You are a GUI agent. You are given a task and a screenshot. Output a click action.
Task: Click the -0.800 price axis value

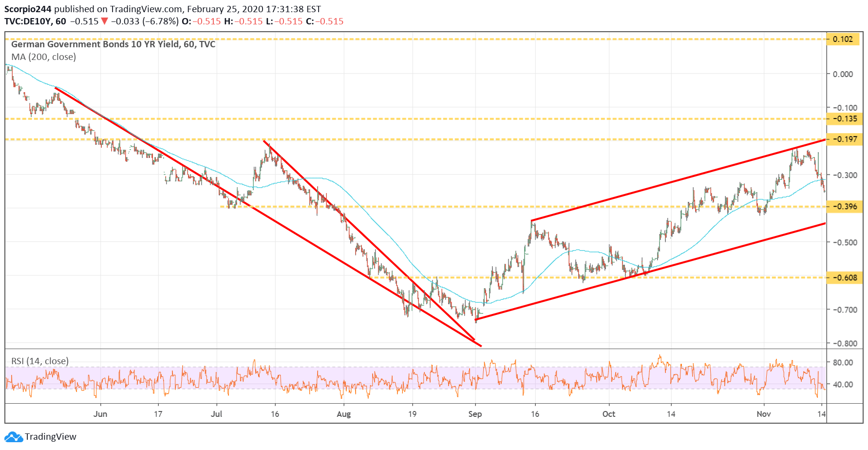click(845, 343)
